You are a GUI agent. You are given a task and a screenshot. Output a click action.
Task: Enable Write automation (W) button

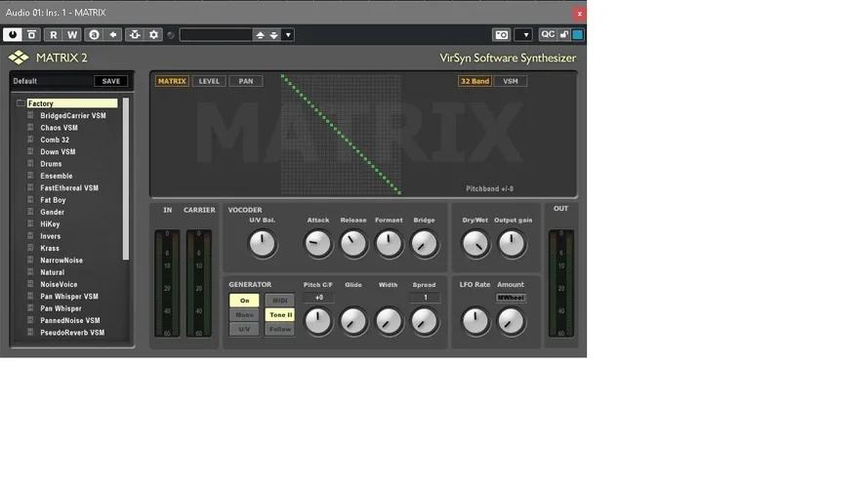(72, 34)
